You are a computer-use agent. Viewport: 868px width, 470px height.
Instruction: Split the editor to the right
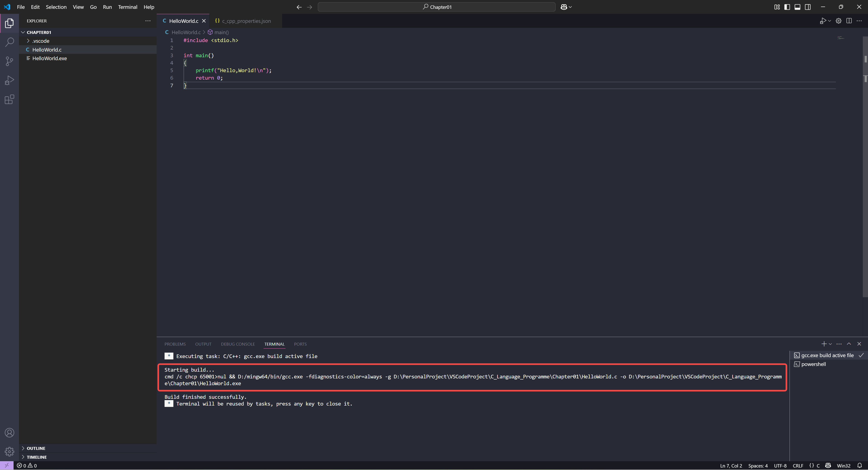[x=849, y=21]
